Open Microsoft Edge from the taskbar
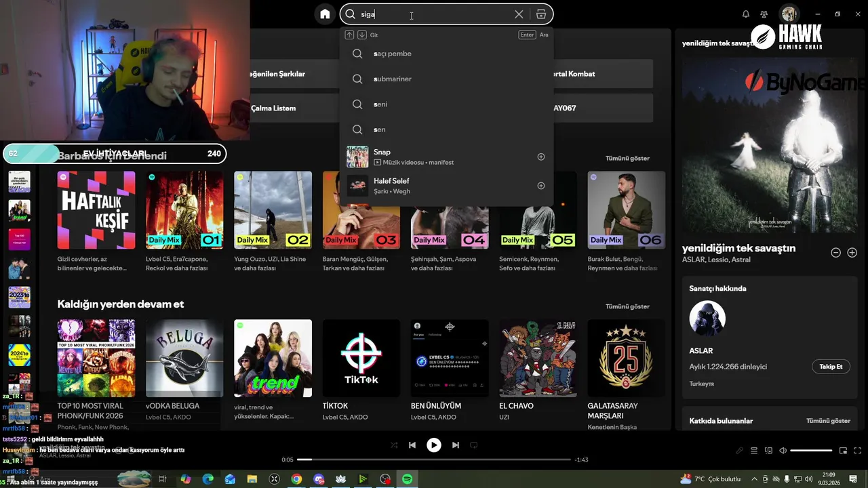The height and width of the screenshot is (488, 868). click(x=208, y=479)
